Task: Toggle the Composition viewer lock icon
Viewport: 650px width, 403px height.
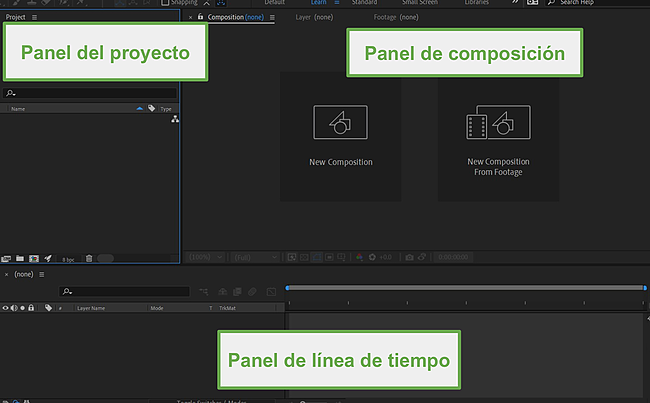Action: [x=201, y=17]
